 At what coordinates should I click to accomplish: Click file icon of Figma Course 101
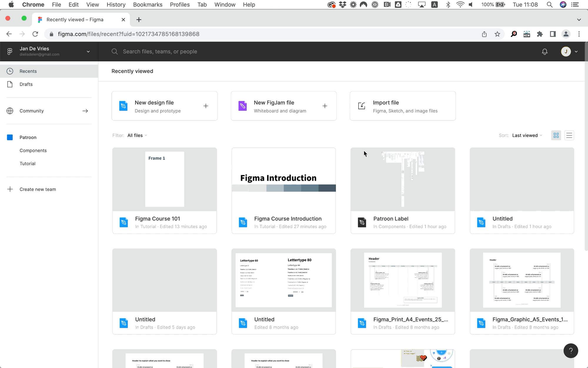pyautogui.click(x=124, y=222)
